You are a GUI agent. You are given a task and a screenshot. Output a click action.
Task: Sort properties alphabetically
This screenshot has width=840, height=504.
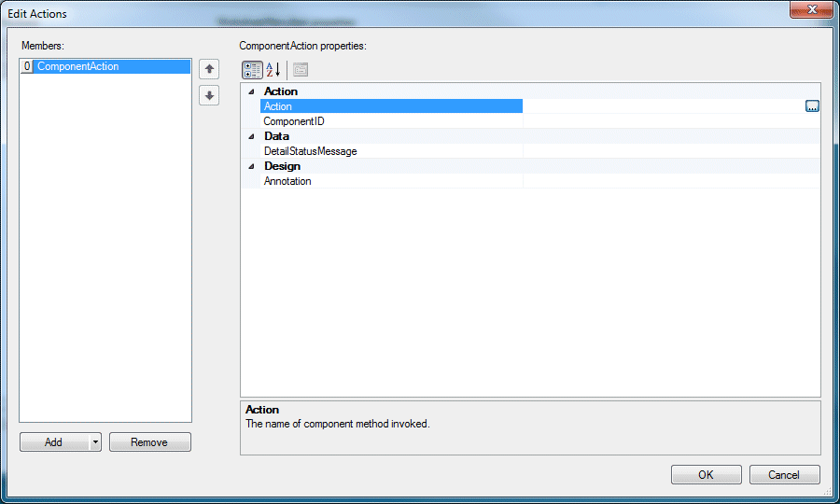(273, 70)
